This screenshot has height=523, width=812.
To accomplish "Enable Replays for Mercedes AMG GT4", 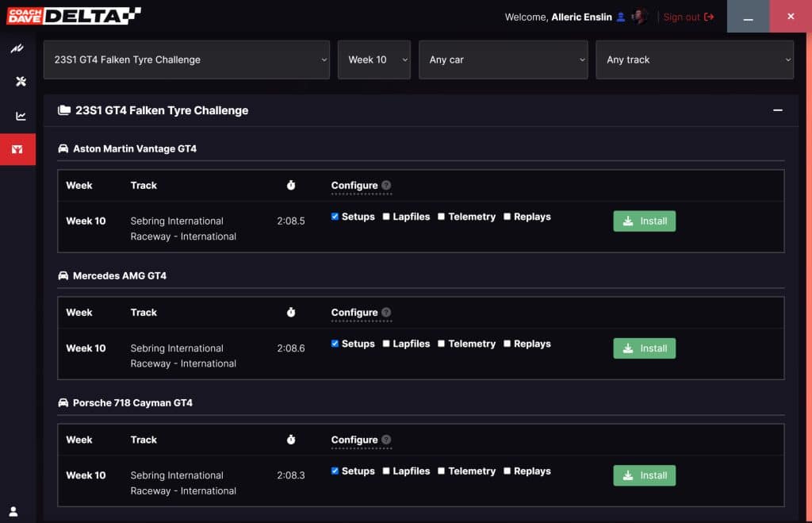I will coord(507,344).
